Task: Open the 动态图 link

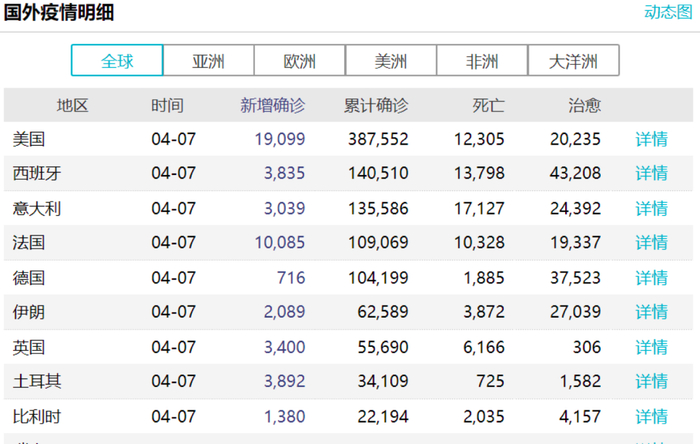Action: [668, 12]
